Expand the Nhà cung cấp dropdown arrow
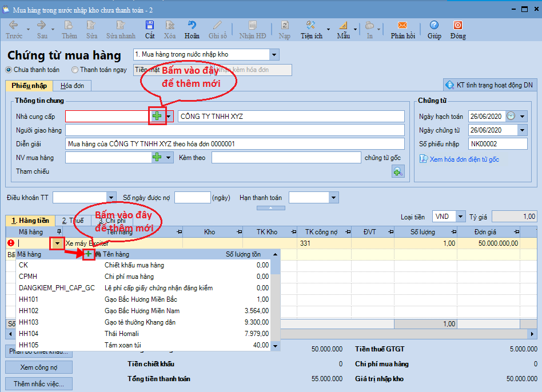This screenshot has width=542, height=392. click(x=169, y=117)
